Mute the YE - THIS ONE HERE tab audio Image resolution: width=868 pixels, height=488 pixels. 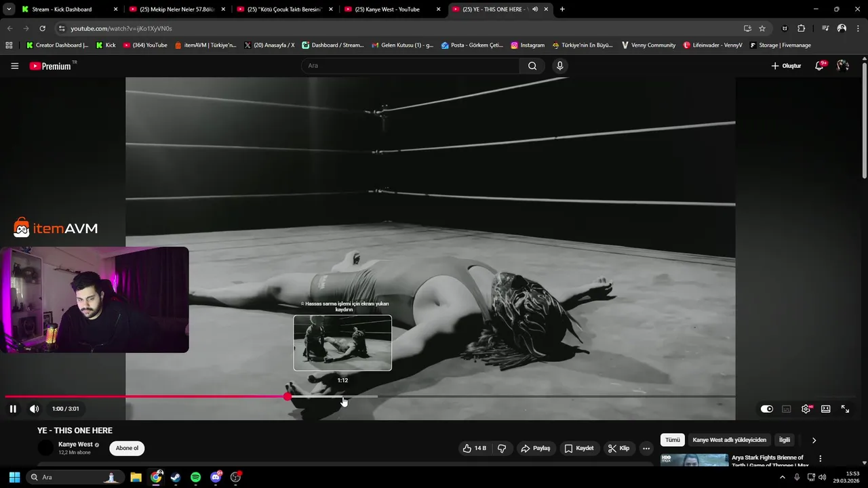[535, 9]
